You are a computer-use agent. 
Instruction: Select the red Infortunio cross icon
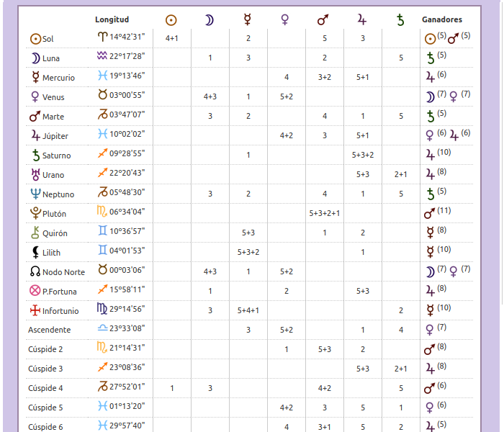point(35,310)
